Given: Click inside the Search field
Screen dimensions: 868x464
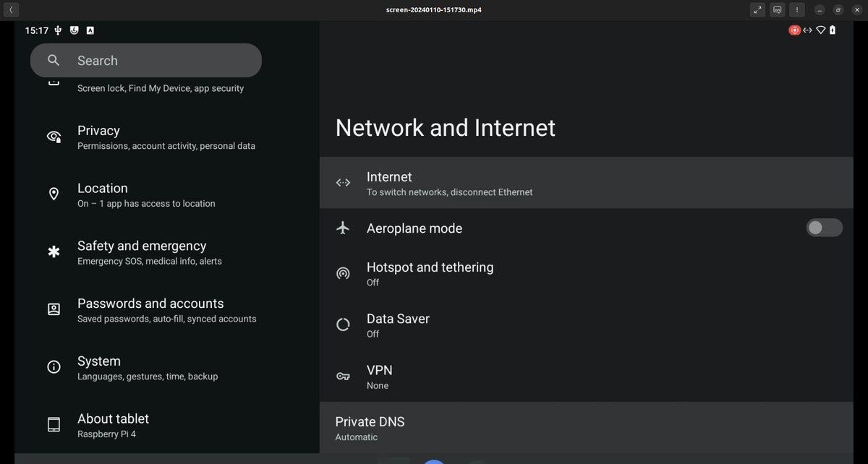Looking at the screenshot, I should (x=145, y=60).
